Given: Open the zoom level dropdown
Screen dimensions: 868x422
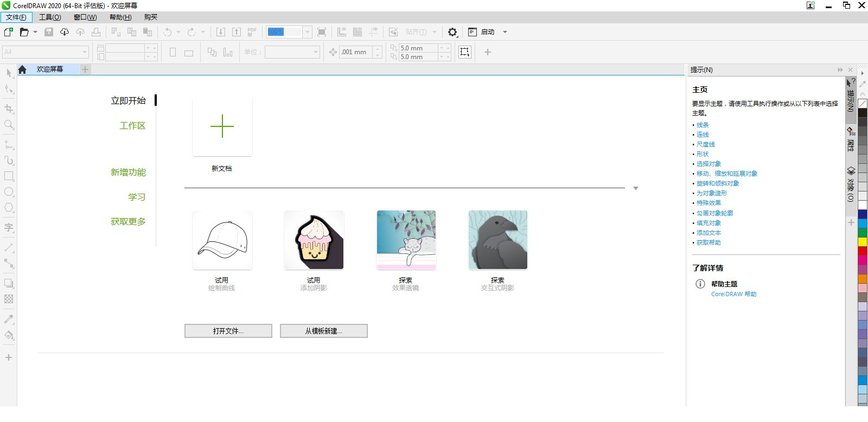Looking at the screenshot, I should point(308,32).
